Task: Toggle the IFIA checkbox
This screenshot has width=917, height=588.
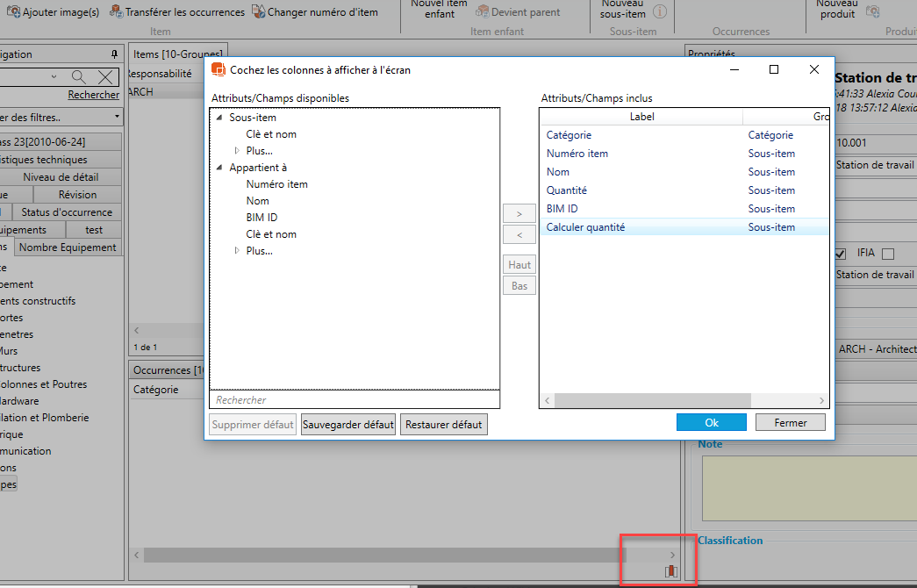Action: tap(887, 255)
